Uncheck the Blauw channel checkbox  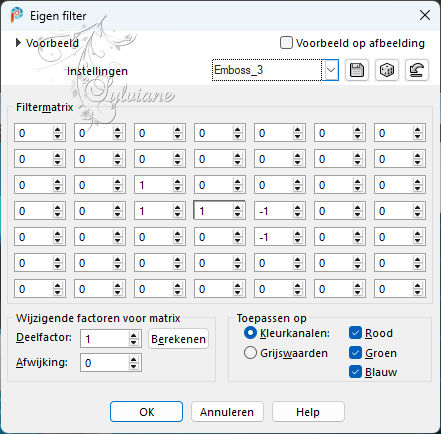pos(355,372)
